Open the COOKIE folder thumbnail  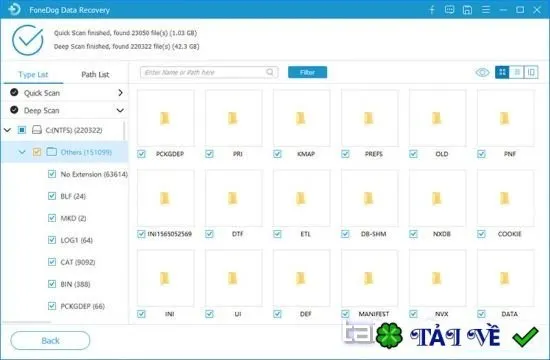[505, 198]
